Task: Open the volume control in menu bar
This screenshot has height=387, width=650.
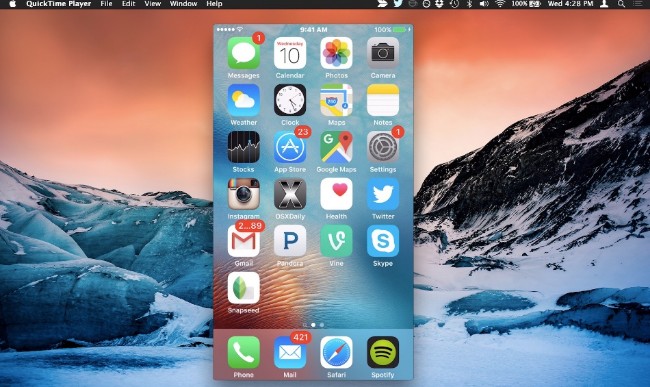Action: 484,4
